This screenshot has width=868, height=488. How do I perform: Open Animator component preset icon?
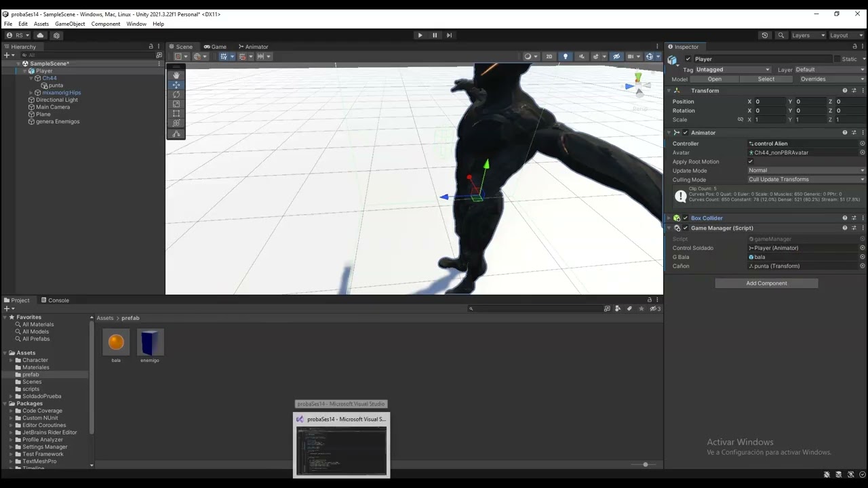854,133
